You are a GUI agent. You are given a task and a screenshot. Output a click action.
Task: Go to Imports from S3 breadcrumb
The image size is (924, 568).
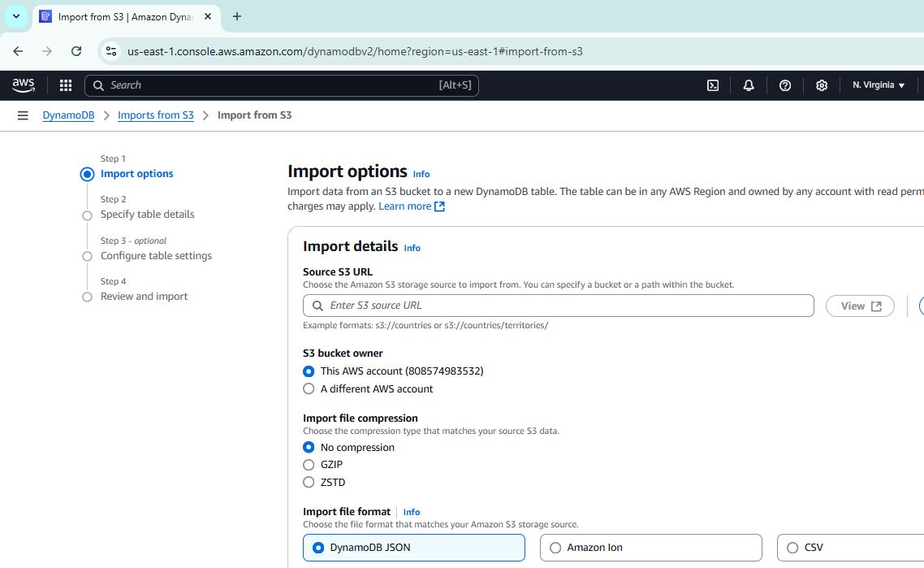pos(156,115)
